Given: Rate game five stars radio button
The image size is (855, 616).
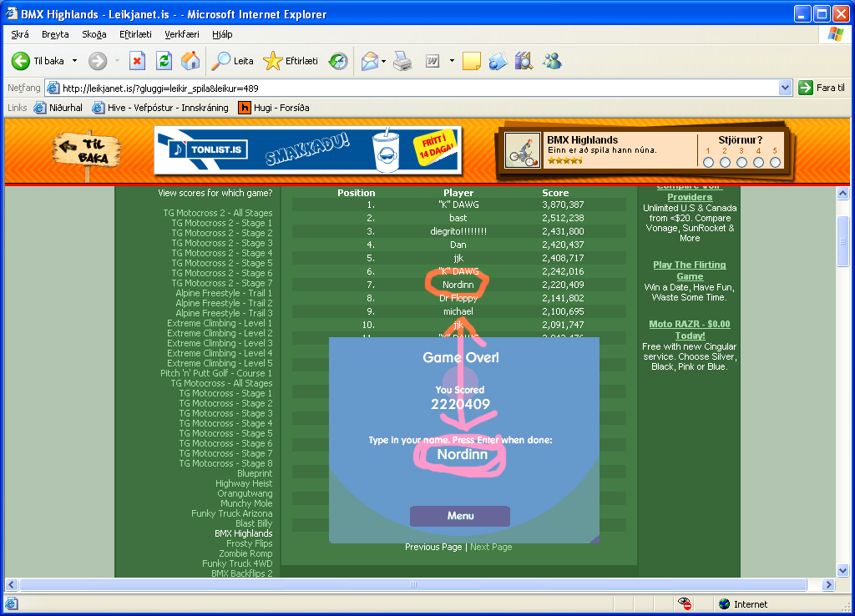Looking at the screenshot, I should point(775,162).
